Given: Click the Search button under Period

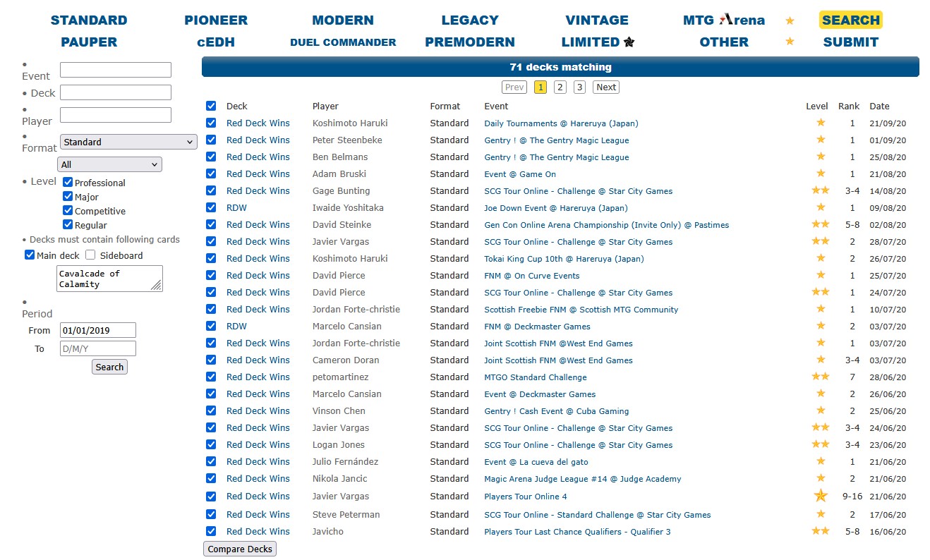Looking at the screenshot, I should click(x=109, y=367).
